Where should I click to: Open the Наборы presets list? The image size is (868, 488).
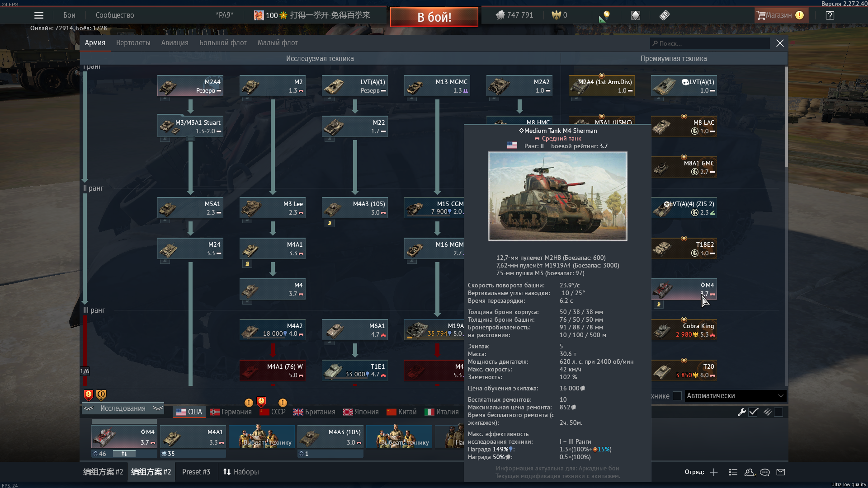pos(241,472)
